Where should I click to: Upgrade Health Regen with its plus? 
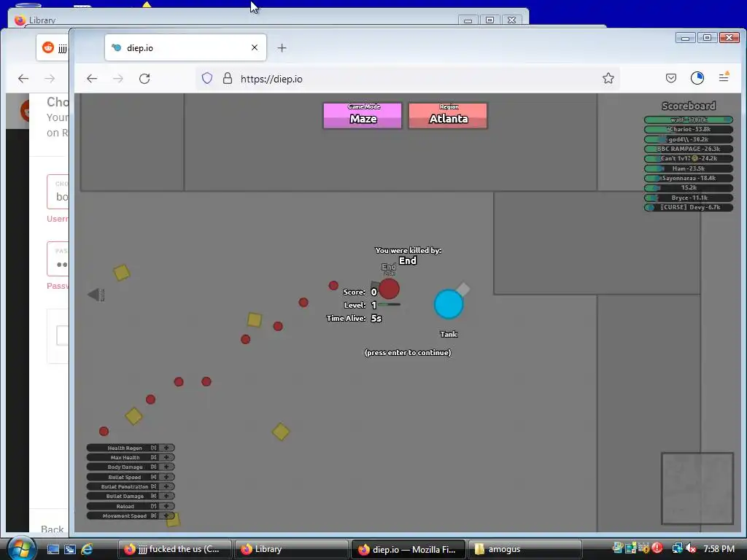[x=166, y=448]
